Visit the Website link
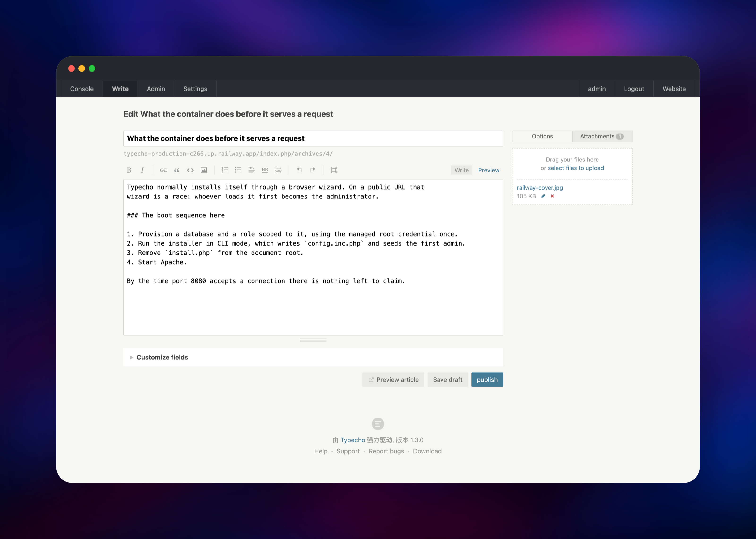756x539 pixels. pos(674,89)
